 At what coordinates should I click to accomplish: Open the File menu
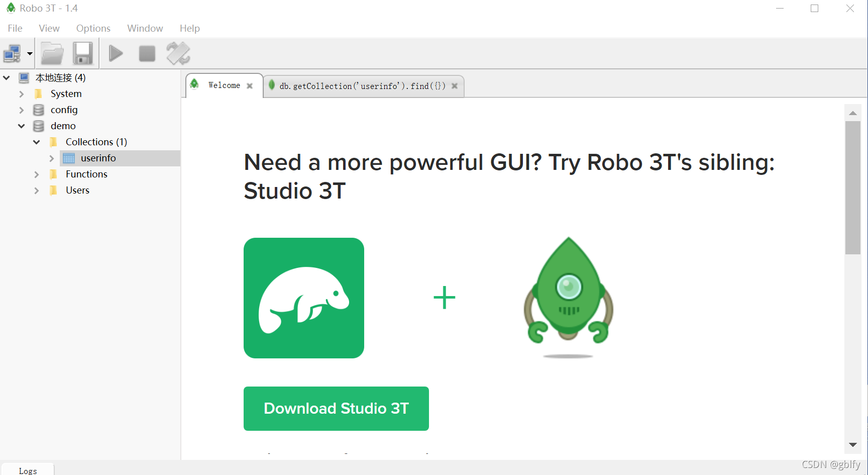coord(15,28)
